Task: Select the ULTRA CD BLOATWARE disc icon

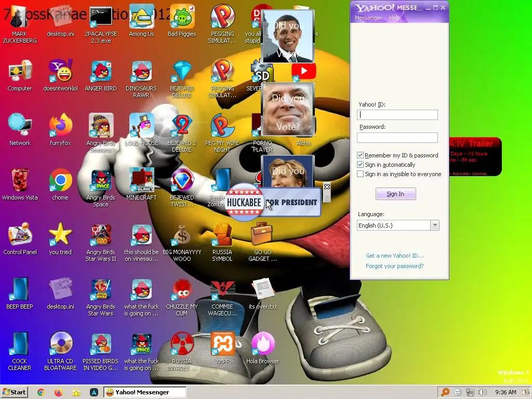Action: click(60, 351)
